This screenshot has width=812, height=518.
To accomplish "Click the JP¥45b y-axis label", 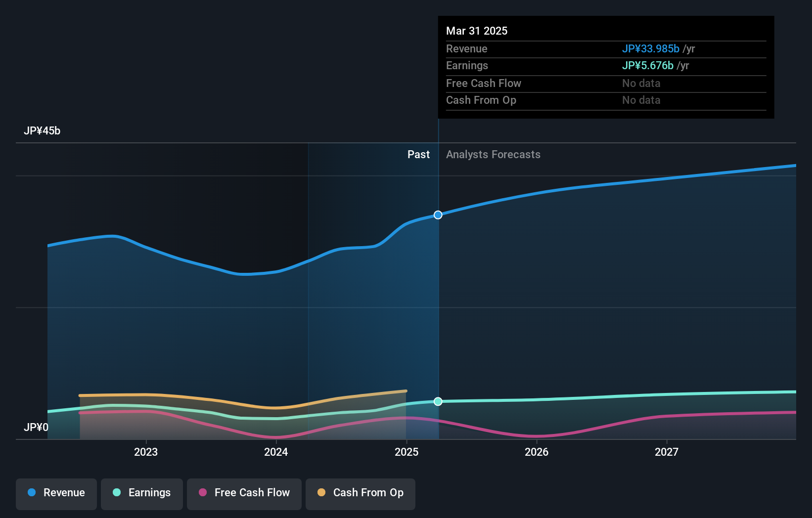I will pyautogui.click(x=42, y=131).
